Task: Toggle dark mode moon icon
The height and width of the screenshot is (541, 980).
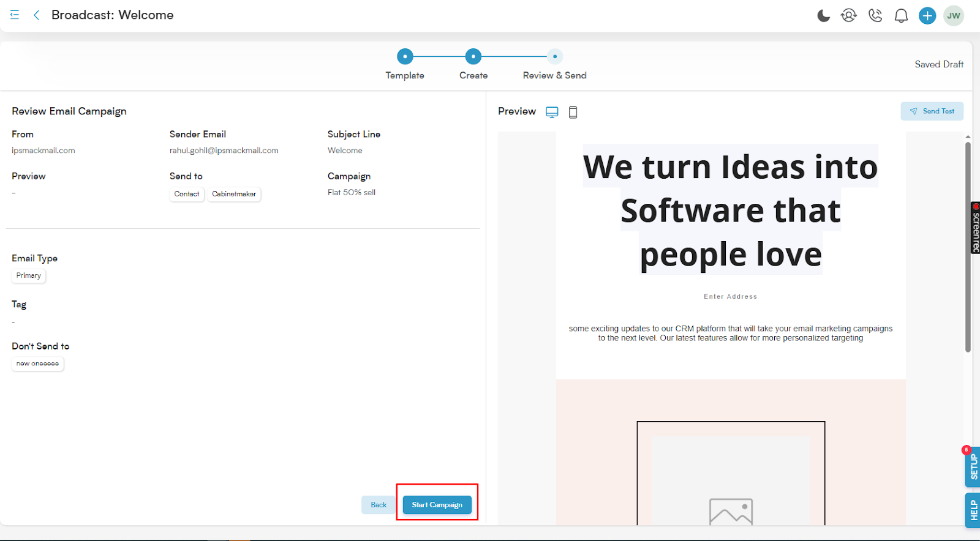Action: point(824,16)
